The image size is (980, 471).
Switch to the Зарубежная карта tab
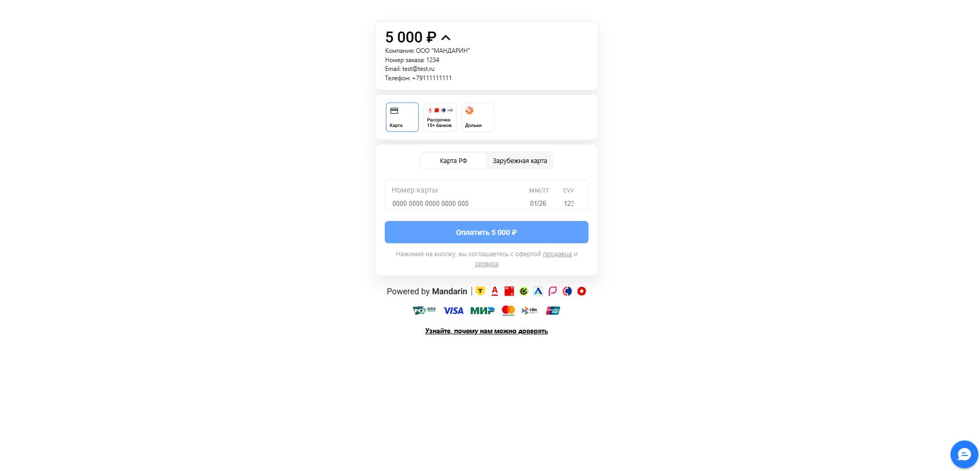coord(519,161)
